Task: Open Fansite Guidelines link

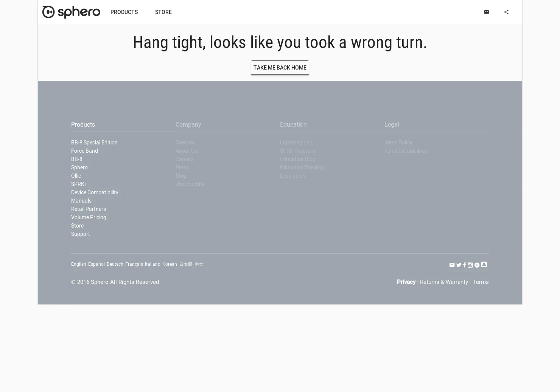Action: 406,151
